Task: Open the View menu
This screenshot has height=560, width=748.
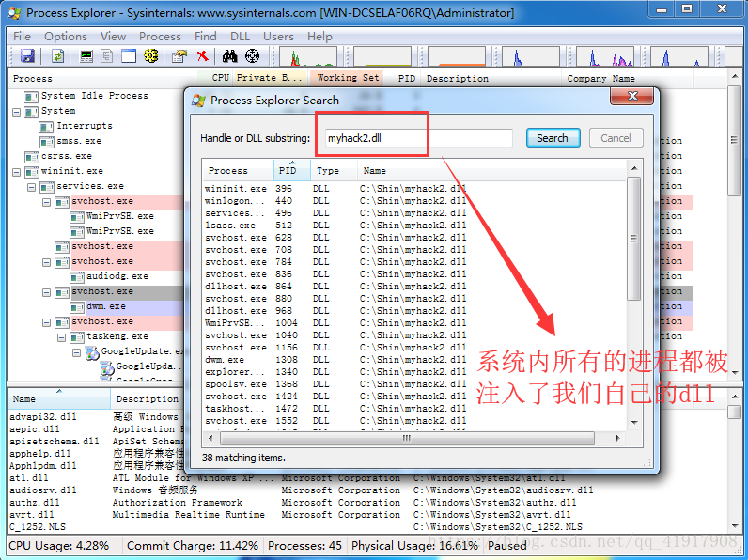Action: (x=113, y=37)
